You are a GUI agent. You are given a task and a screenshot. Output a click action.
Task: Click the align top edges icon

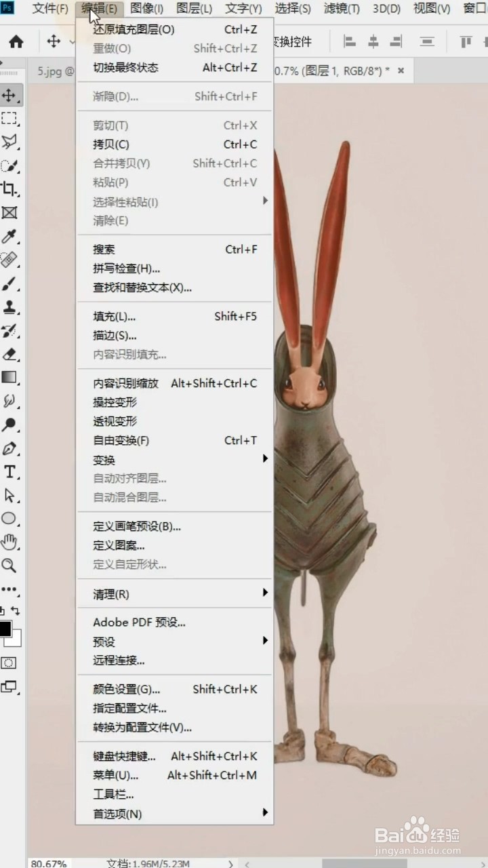tap(466, 41)
